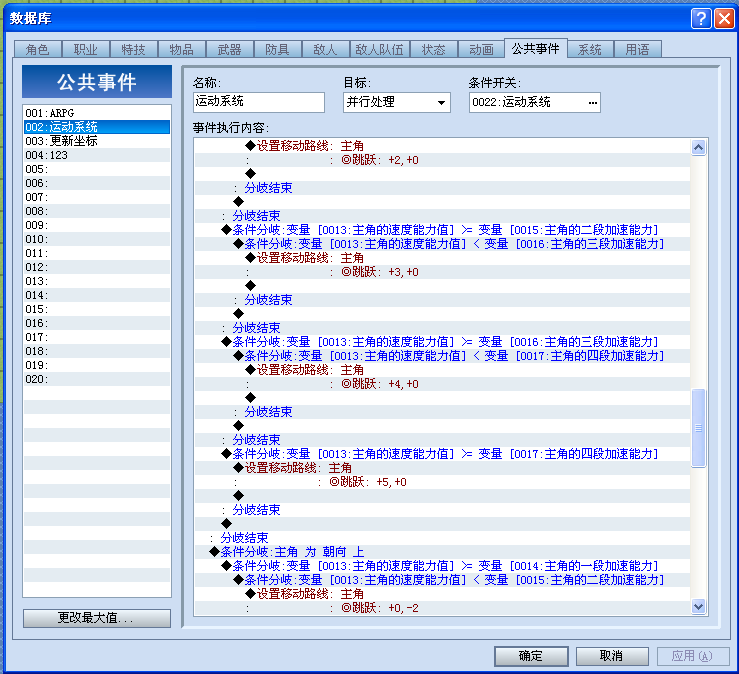Select condition line < 变量 0015 二段加速能力
The width and height of the screenshot is (739, 674).
pyautogui.click(x=442, y=580)
